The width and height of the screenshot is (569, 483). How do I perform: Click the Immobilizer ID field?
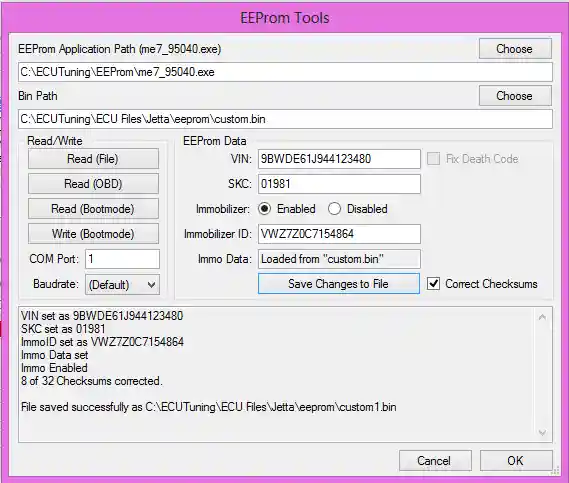pyautogui.click(x=339, y=234)
